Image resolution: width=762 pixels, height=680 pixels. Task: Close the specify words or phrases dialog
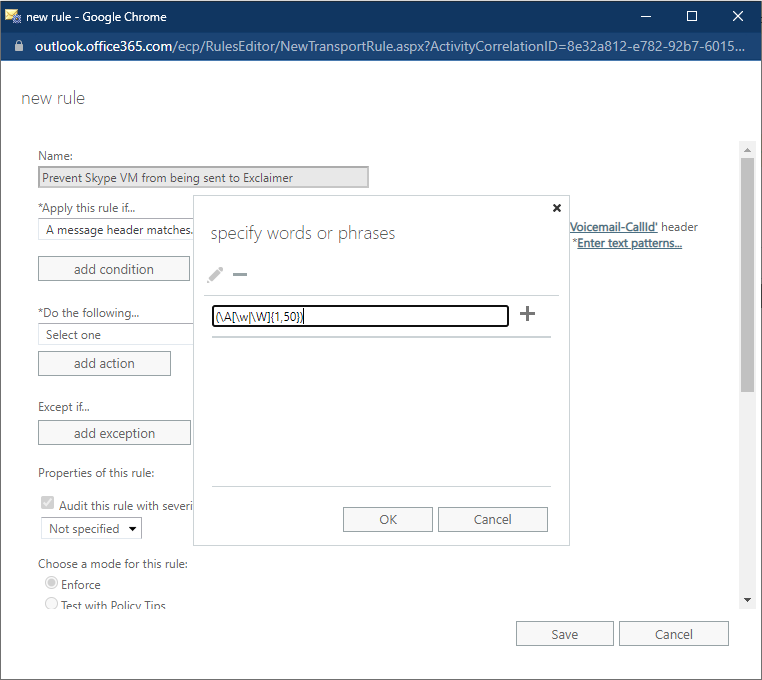click(557, 208)
